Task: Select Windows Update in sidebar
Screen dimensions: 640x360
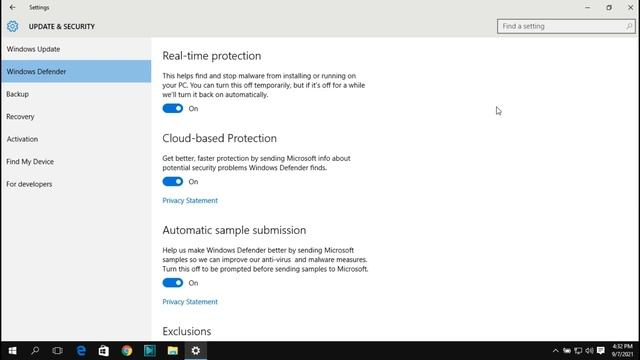Action: coord(76,49)
